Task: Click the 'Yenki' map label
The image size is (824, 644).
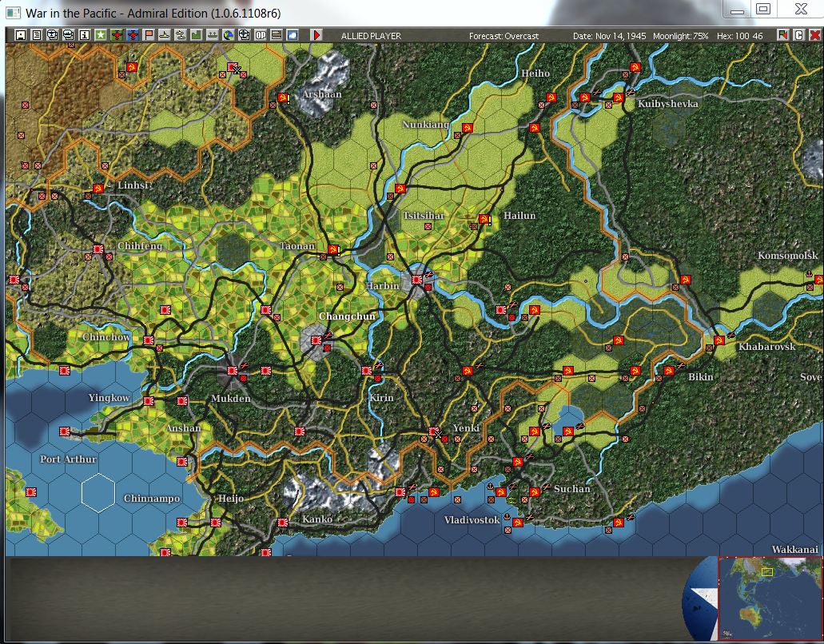Action: click(x=466, y=428)
